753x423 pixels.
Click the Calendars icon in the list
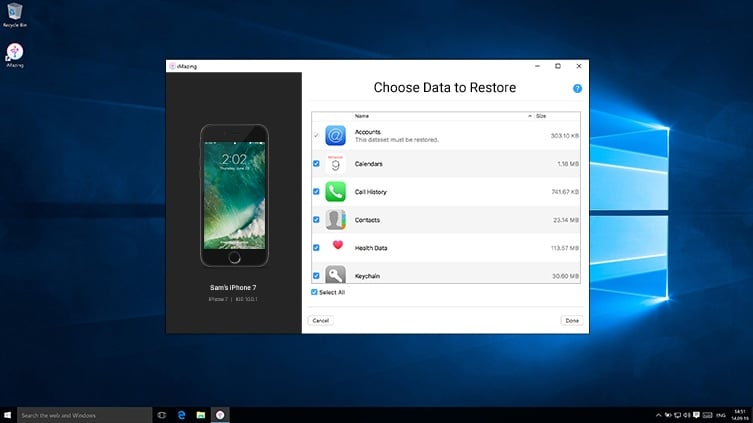point(335,164)
